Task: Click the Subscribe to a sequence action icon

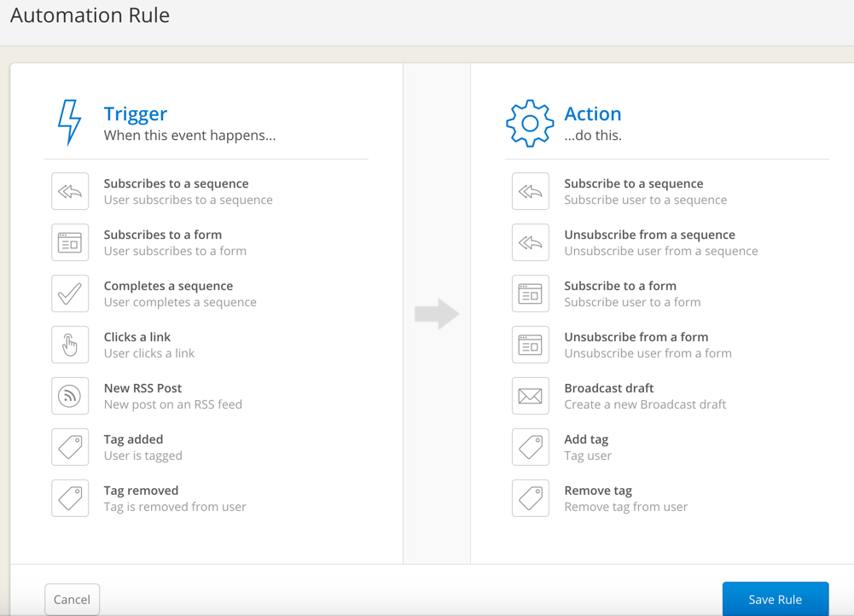Action: [x=531, y=191]
